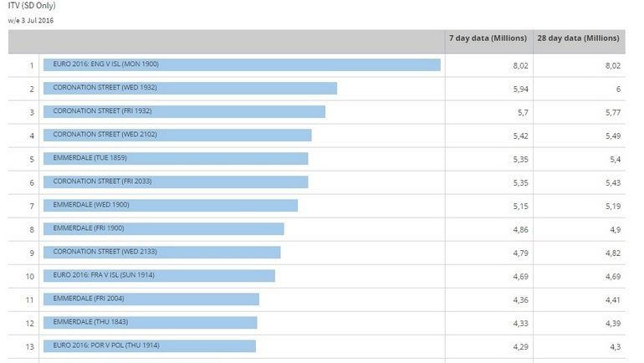Click the 28 day value 5,77
This screenshot has height=363, width=644.
611,112
